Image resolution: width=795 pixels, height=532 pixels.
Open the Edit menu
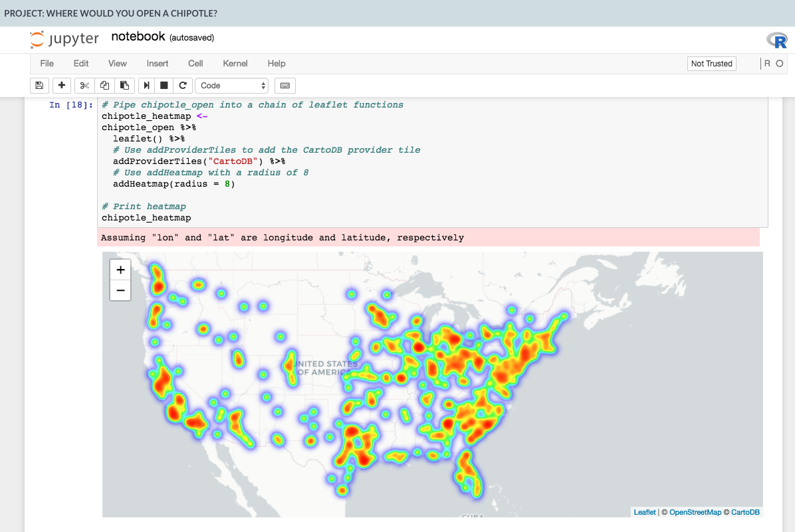coord(80,63)
